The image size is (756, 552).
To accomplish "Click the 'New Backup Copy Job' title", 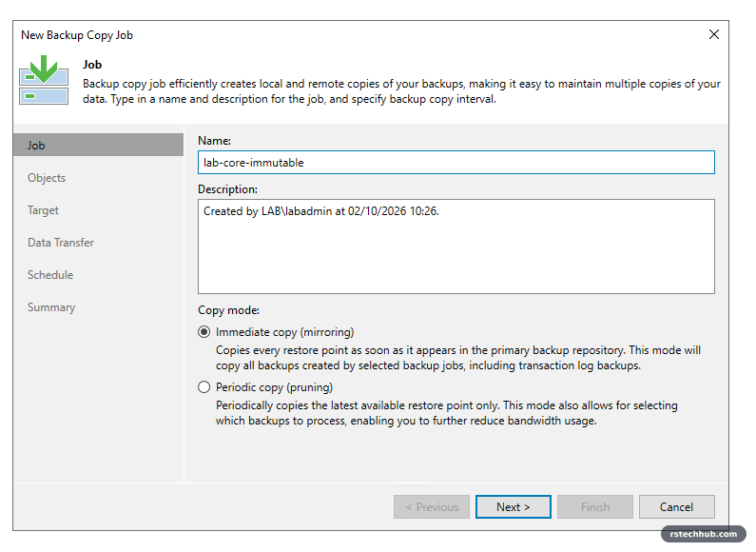I will (77, 35).
